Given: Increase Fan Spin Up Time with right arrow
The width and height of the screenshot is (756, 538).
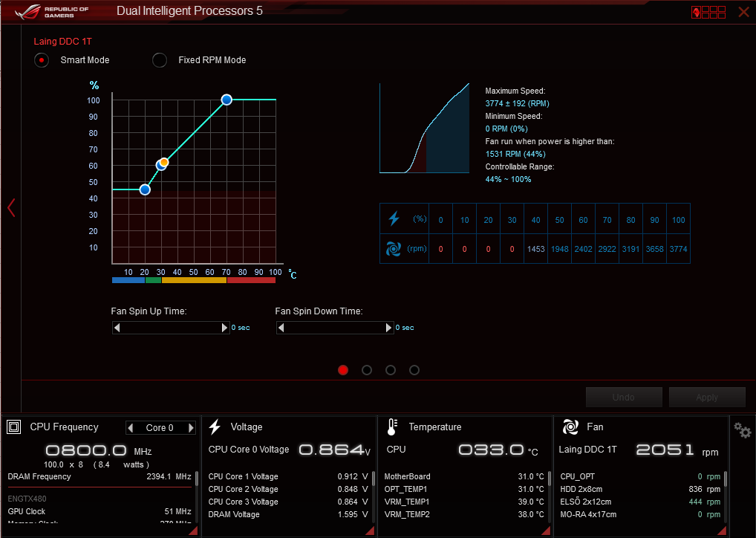Looking at the screenshot, I should (x=224, y=328).
